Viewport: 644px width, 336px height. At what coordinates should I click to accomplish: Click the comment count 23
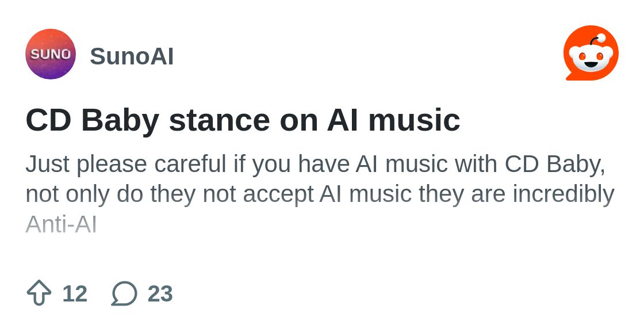160,293
